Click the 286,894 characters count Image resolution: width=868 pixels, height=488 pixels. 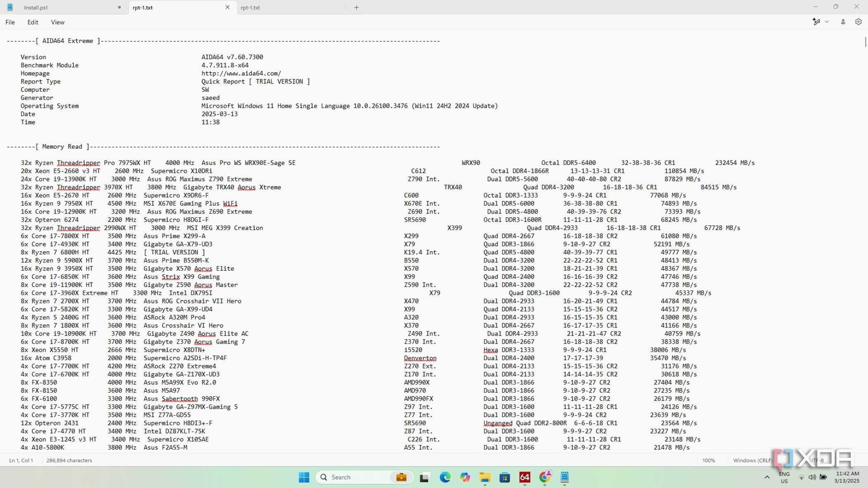click(x=69, y=460)
